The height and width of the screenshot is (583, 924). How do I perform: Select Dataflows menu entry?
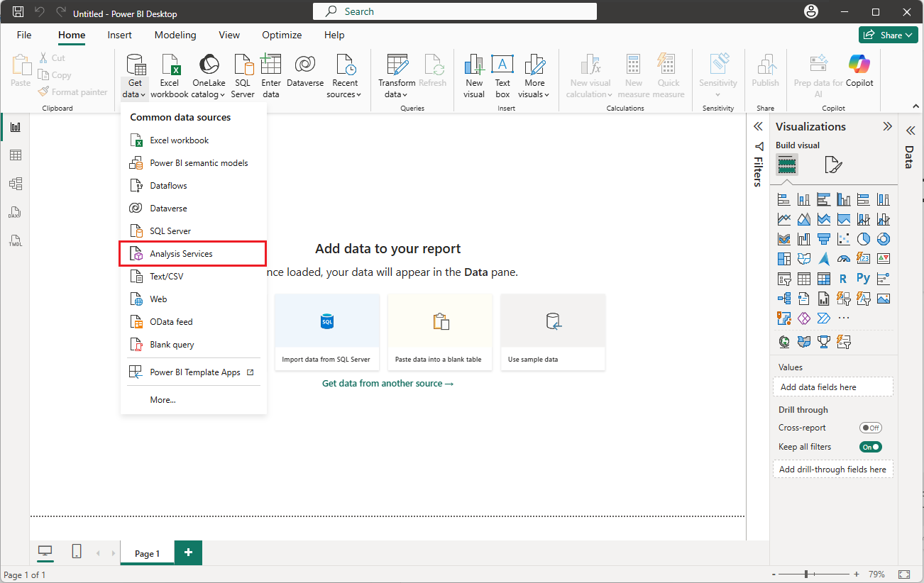click(193, 185)
